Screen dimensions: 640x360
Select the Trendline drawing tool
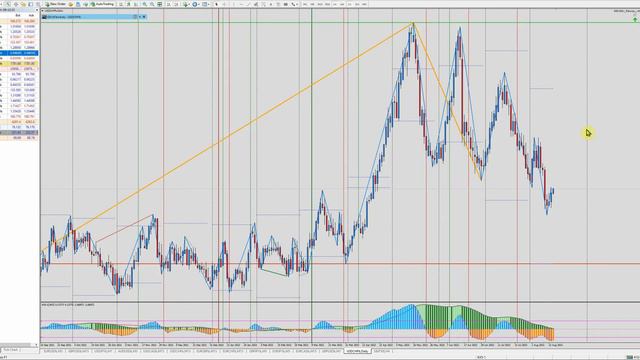coord(248,4)
